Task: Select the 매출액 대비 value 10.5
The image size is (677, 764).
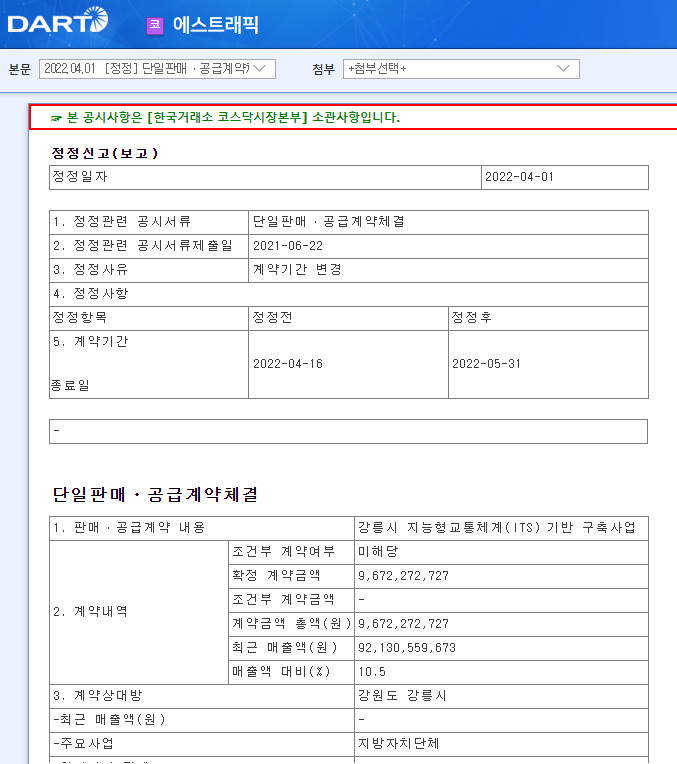Action: (372, 672)
